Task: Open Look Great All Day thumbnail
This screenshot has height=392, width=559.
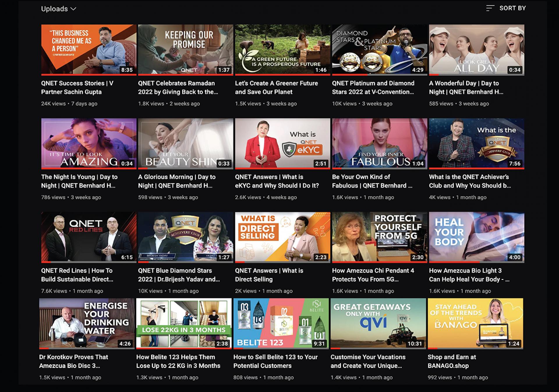Action: point(477,50)
